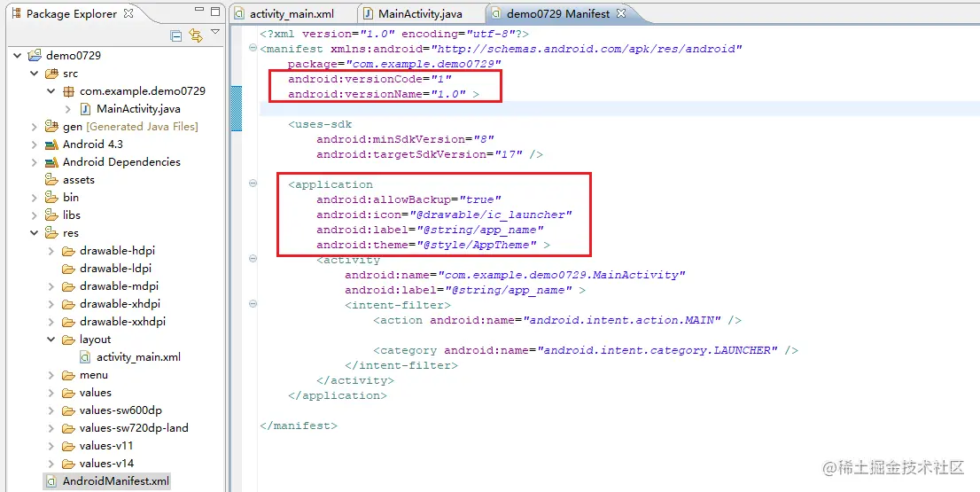Minimize the Package Explorer view

point(199,10)
